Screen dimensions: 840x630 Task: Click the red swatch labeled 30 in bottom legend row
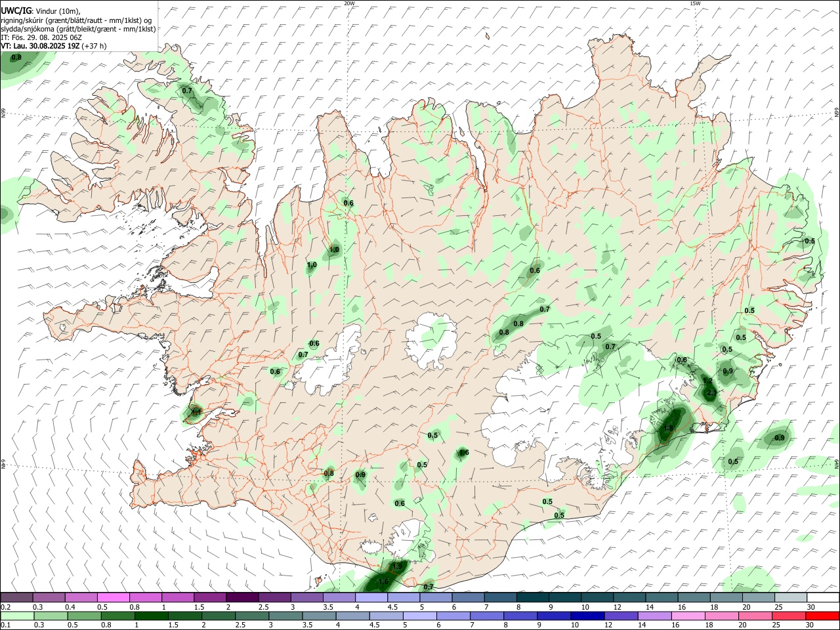click(822, 616)
